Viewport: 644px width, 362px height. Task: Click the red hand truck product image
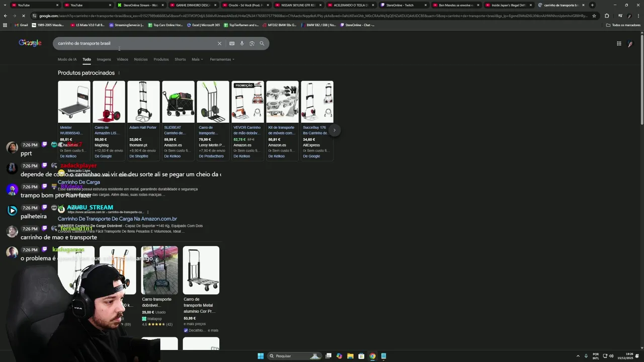(x=109, y=102)
